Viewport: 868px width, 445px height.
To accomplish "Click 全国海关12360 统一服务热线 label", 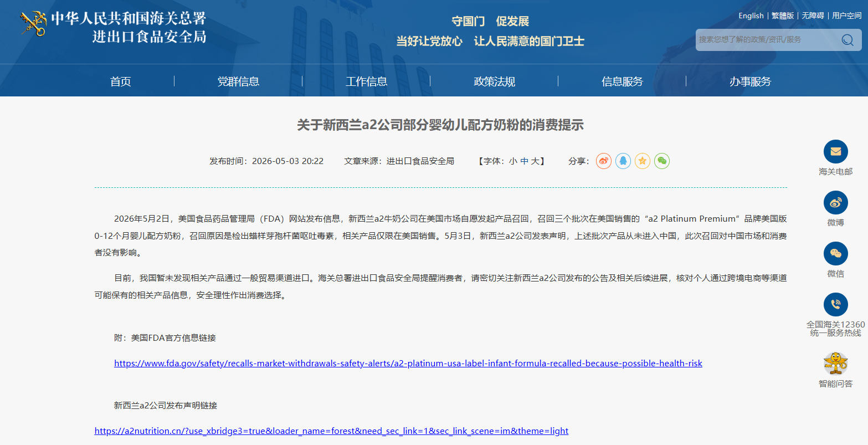I will coord(836,329).
